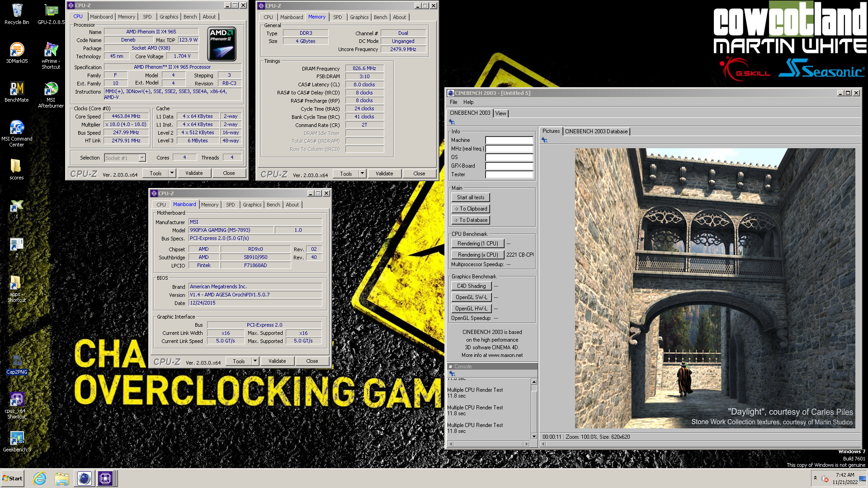Screen dimensions: 868x488
Task: Open the Tools dropdown arrow in the CPU-Z Mainboard window
Action: click(x=255, y=361)
